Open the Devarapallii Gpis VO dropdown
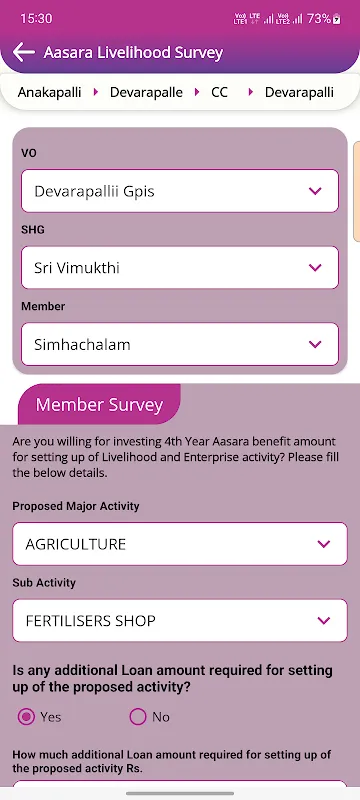Screen dimensions: 360x800 tap(179, 191)
